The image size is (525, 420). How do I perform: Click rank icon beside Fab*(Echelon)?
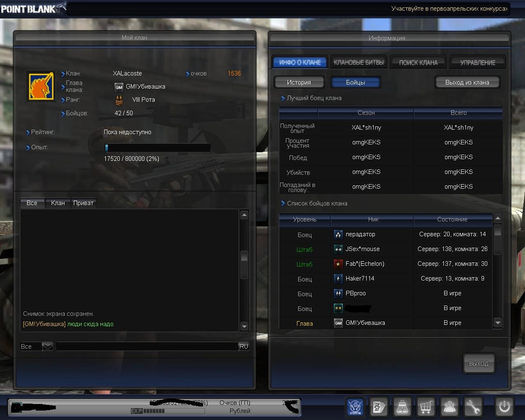338,264
